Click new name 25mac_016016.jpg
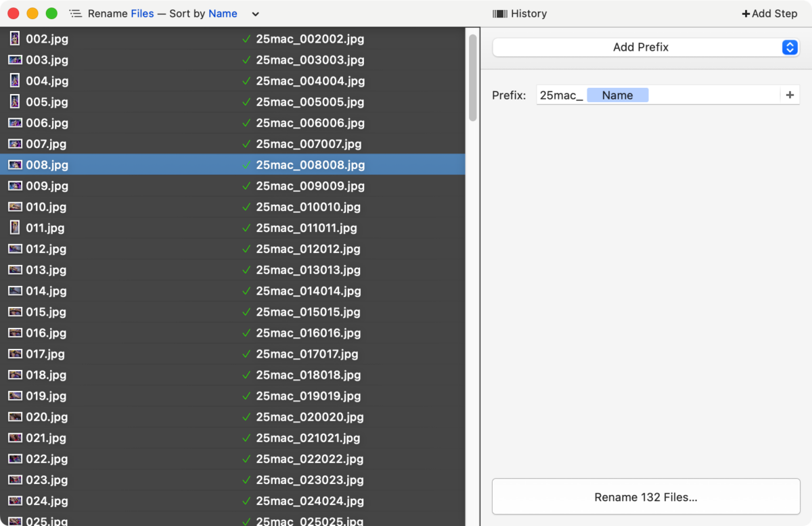 [309, 333]
